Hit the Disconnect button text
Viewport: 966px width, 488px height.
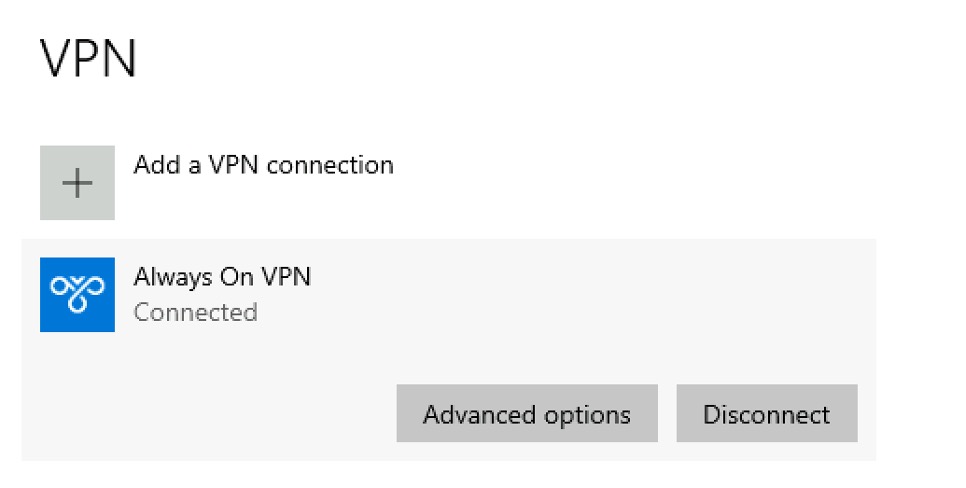(x=767, y=414)
